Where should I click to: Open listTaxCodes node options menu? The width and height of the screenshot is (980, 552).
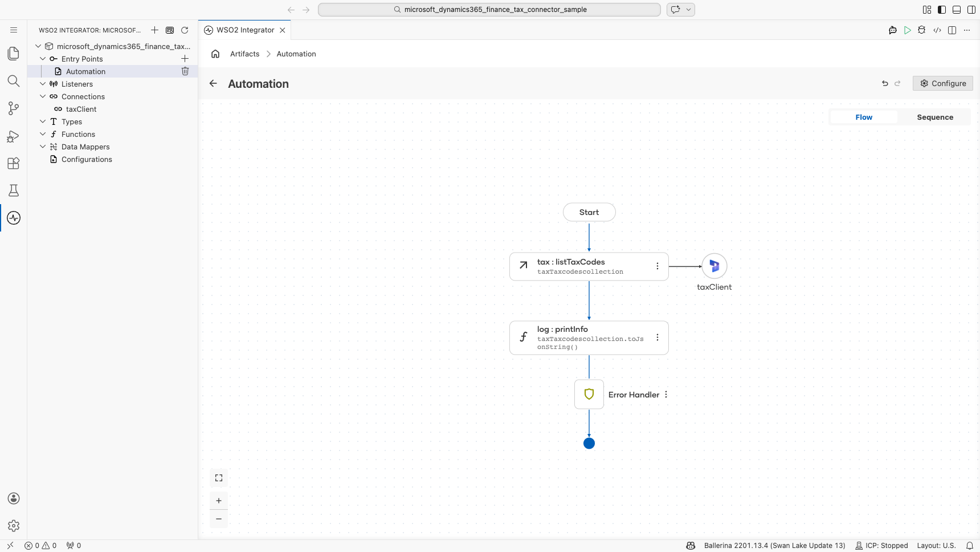coord(658,266)
